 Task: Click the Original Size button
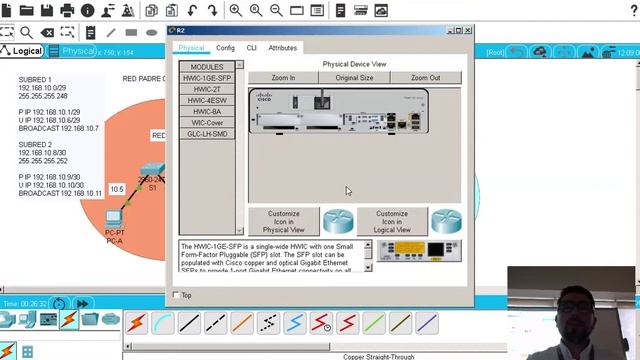pos(354,78)
